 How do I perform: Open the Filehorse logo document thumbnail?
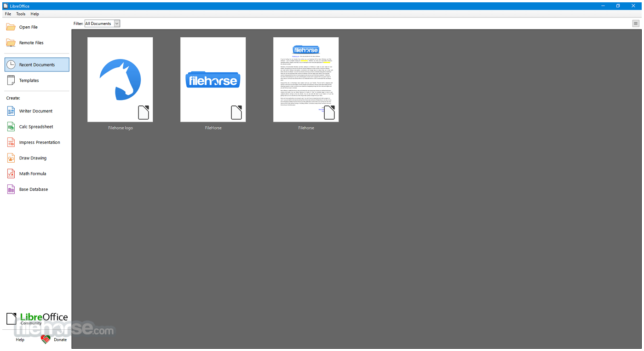tap(120, 80)
